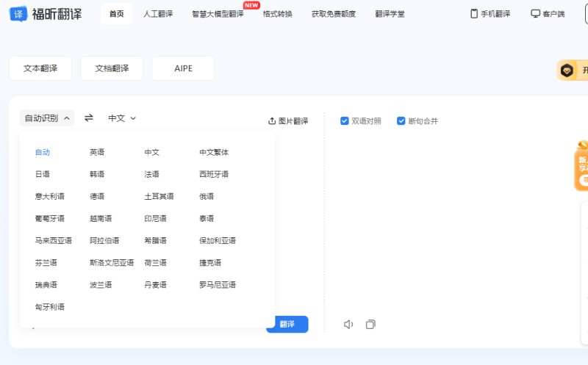Click the gold VIP badge icon
588x365 pixels.
(x=567, y=70)
